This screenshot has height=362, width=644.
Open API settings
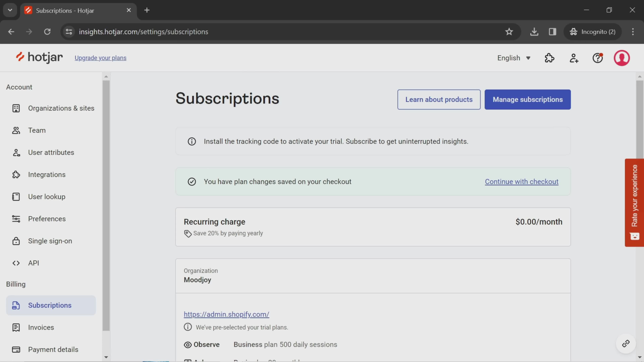[33, 263]
